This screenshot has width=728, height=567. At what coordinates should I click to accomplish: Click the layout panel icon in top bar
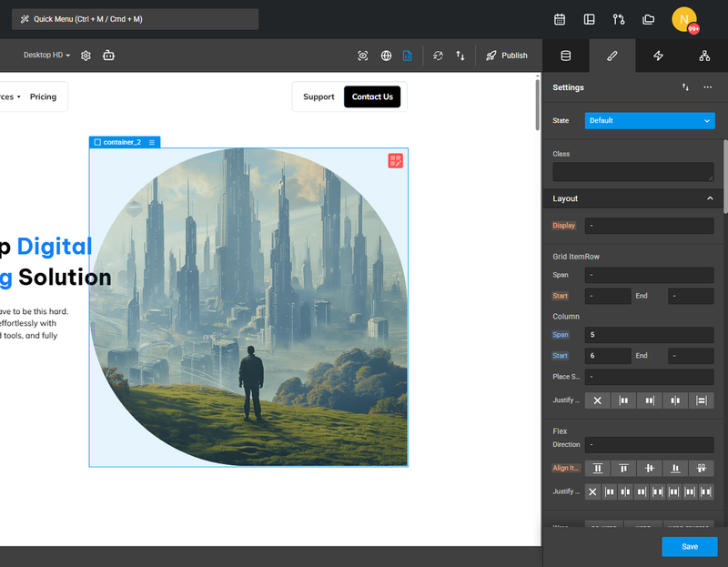click(x=589, y=19)
